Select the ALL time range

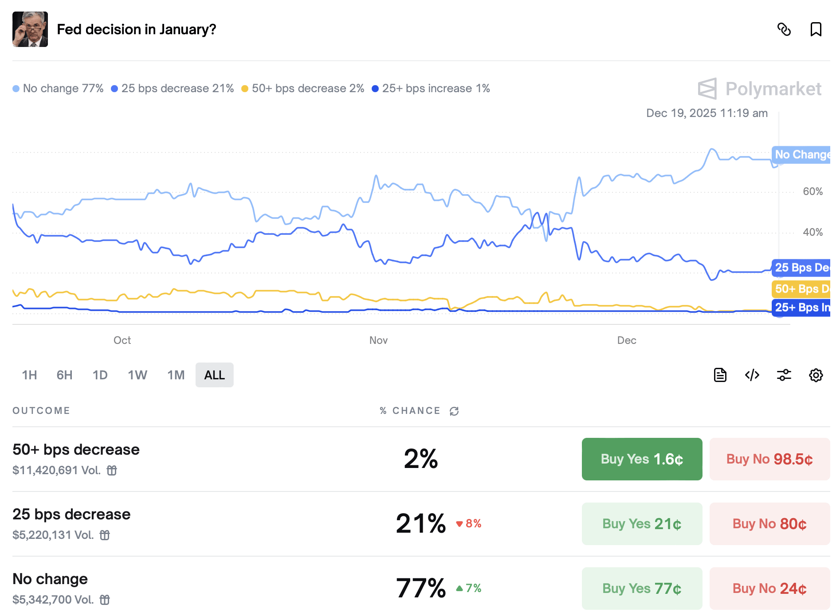214,375
